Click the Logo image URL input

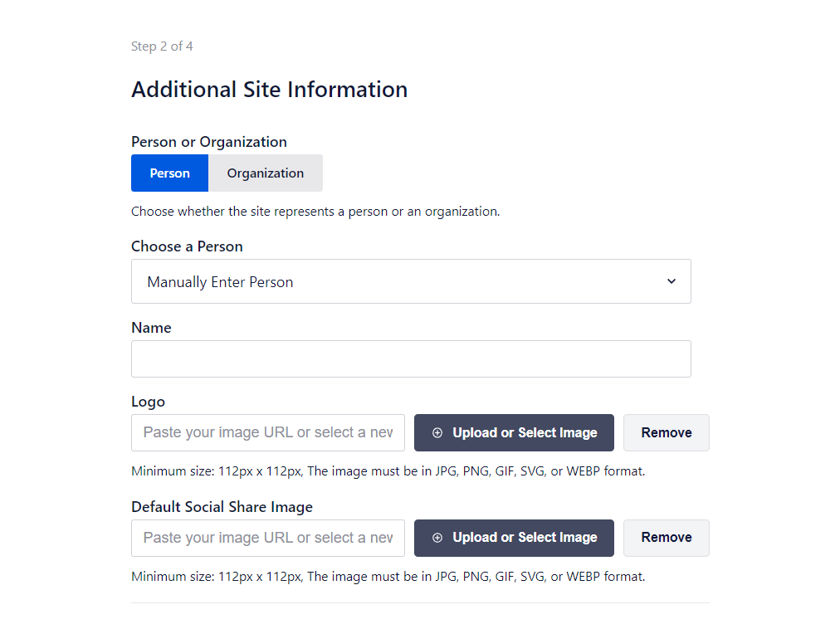268,432
